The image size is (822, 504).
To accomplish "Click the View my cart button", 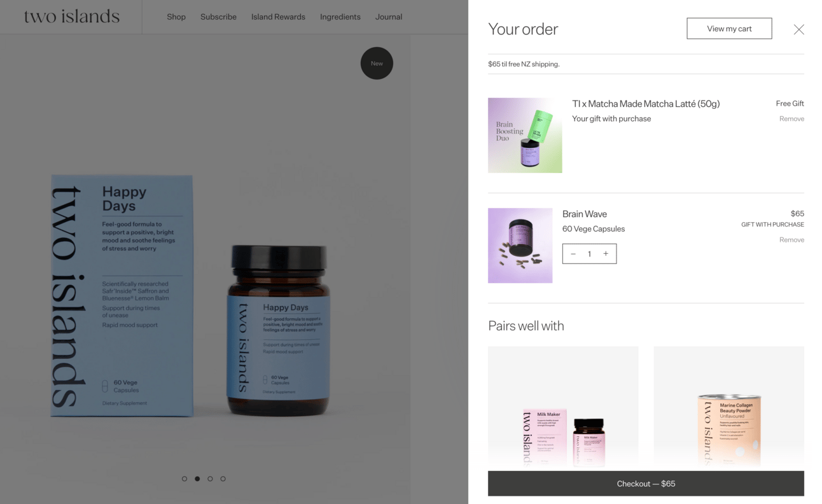I will pos(729,29).
